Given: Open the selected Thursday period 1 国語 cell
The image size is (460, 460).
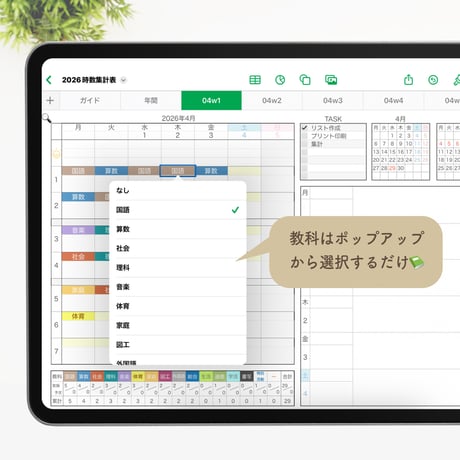Looking at the screenshot, I should point(178,171).
